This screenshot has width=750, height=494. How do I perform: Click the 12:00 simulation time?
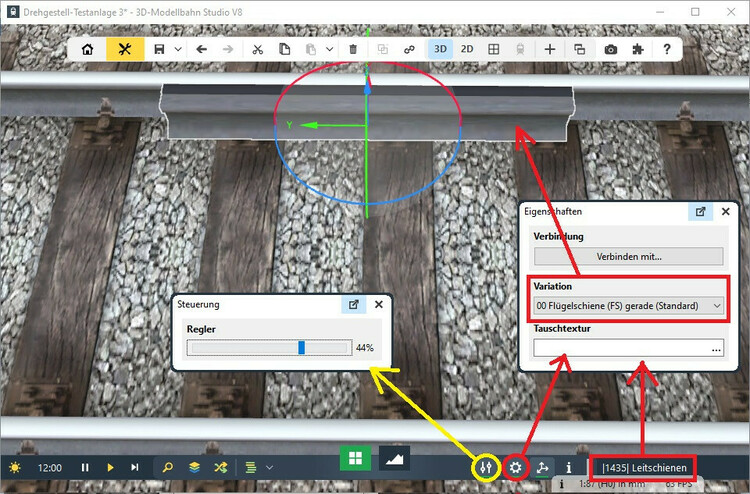[x=50, y=468]
